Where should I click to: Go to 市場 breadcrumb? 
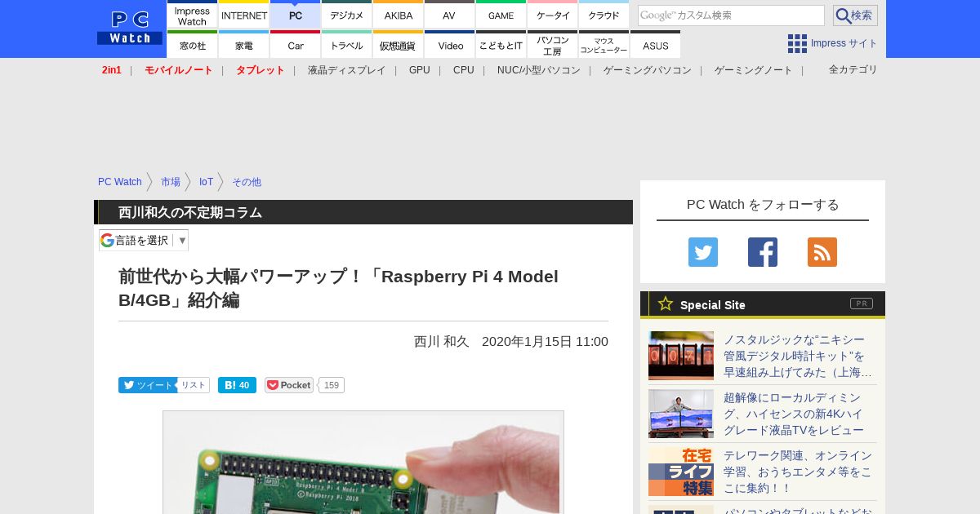pos(171,182)
